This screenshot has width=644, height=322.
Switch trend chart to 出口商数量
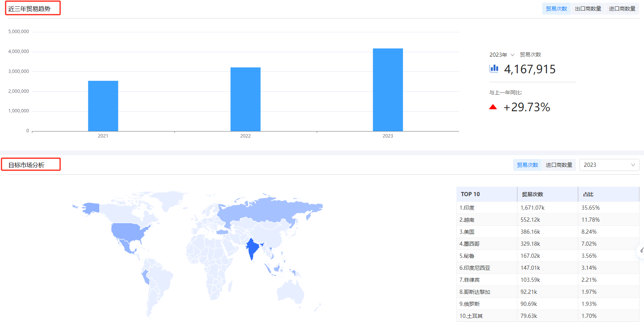(588, 9)
